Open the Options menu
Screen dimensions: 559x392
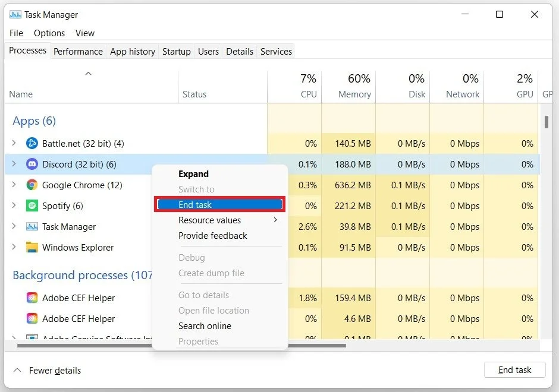coord(49,33)
